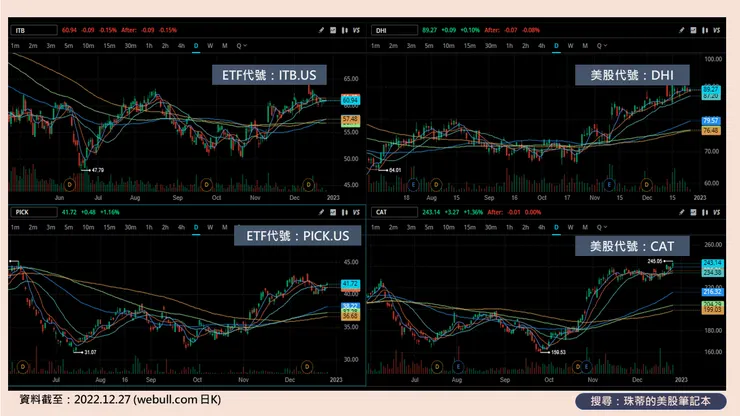The width and height of the screenshot is (740, 416).
Task: Open the drawing pen tool in CAT panel
Action: 681,212
